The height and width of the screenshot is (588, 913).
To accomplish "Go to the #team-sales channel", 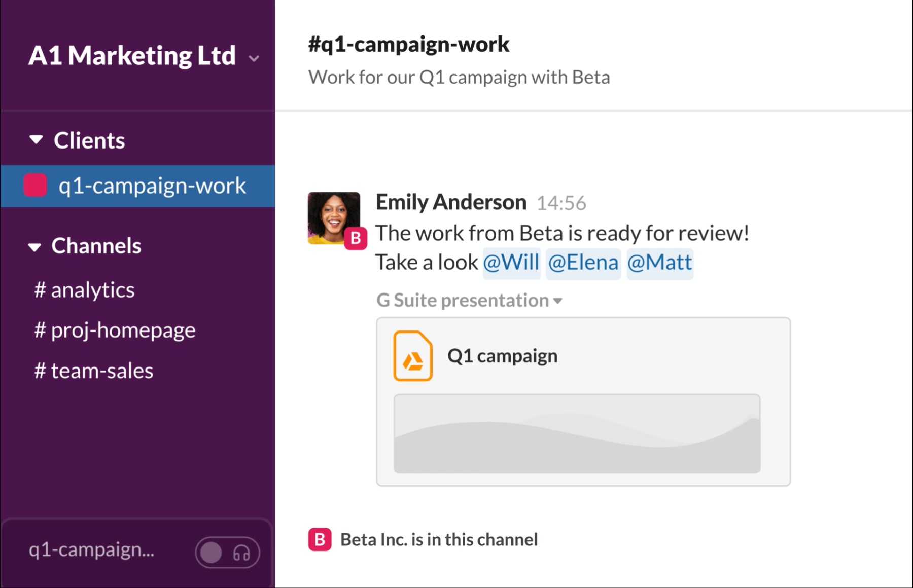I will 94,371.
